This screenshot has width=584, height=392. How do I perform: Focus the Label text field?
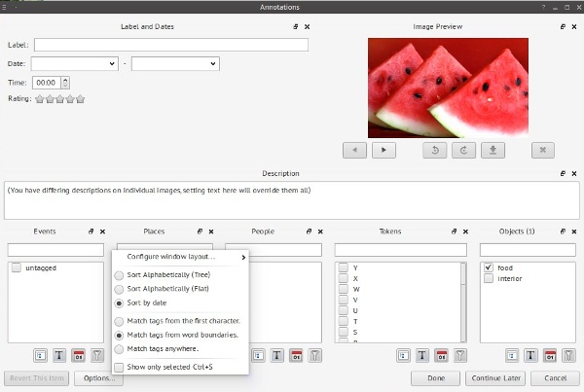click(x=171, y=45)
